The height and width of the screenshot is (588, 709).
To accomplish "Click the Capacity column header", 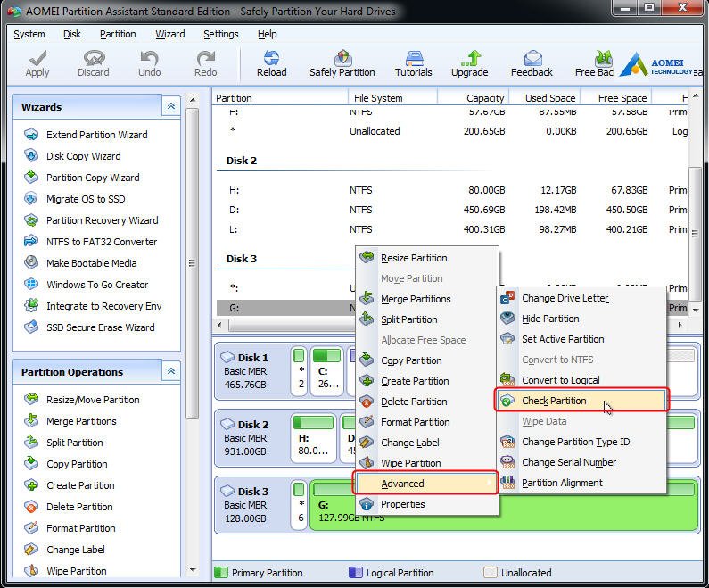I will click(474, 98).
